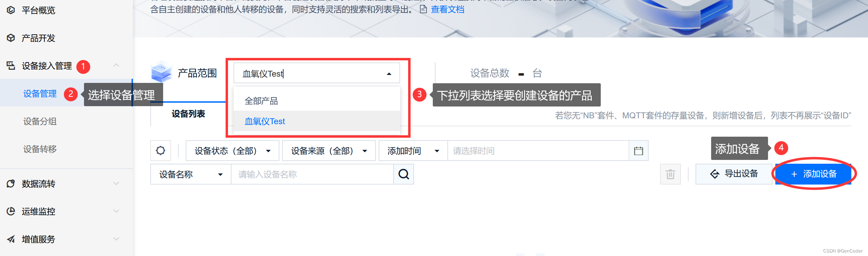868x256 pixels.
Task: Collapse the 设备接入管理 menu chevron
Action: [116, 65]
